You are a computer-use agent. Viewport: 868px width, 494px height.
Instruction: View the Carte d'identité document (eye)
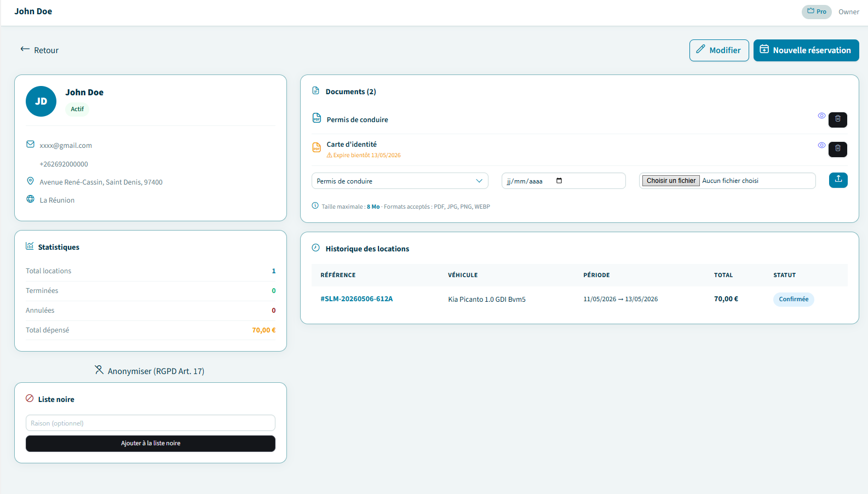(x=821, y=145)
